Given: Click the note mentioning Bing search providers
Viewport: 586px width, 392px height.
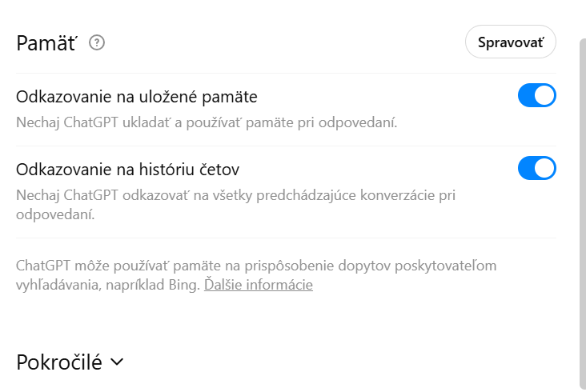Looking at the screenshot, I should [272, 265].
